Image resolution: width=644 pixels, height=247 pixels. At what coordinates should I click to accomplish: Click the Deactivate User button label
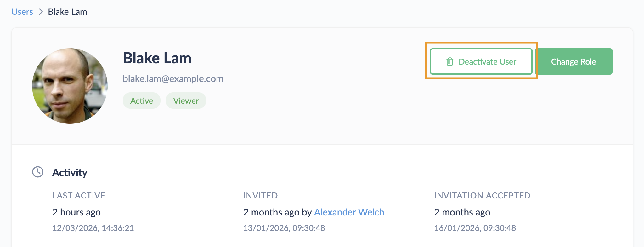tap(487, 62)
